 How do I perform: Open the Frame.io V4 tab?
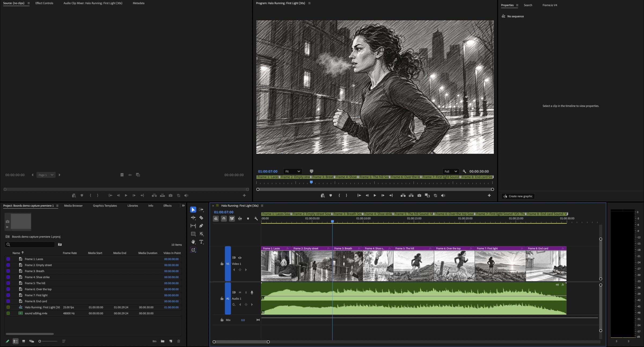pos(550,5)
